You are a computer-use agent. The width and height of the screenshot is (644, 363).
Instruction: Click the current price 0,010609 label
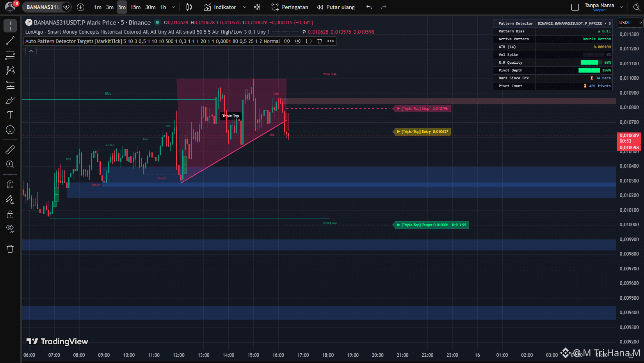[629, 136]
